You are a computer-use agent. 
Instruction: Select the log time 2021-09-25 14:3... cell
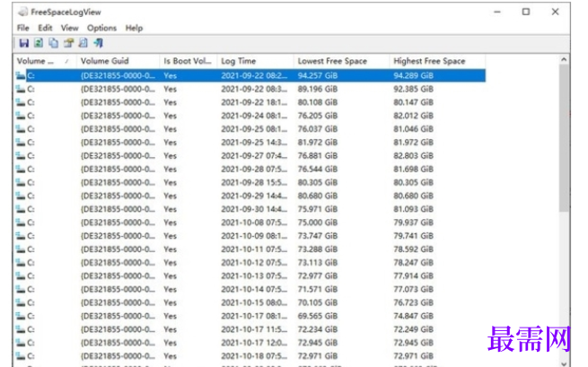254,143
